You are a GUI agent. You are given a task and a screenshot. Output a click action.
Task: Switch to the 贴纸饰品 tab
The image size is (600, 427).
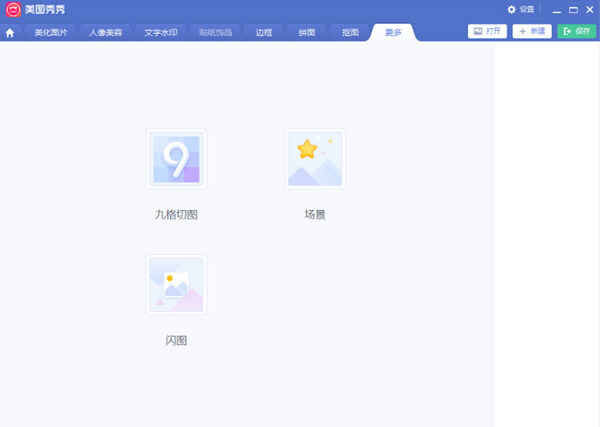(x=216, y=33)
